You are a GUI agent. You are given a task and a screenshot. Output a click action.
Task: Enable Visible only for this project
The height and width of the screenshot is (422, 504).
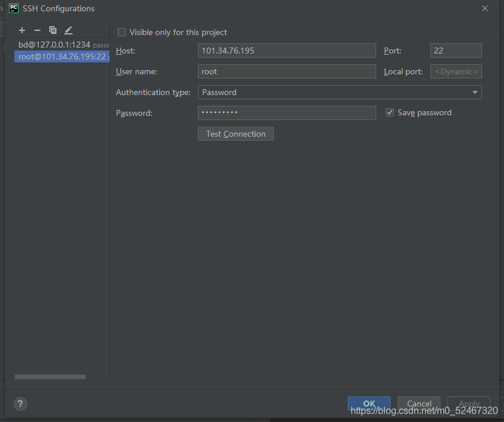click(122, 32)
